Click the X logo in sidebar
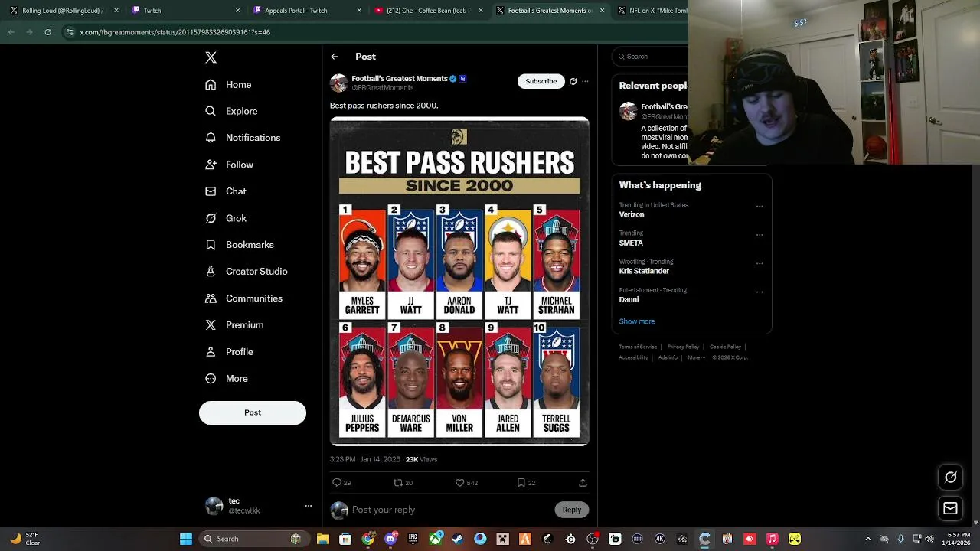The height and width of the screenshot is (551, 980). pos(211,57)
